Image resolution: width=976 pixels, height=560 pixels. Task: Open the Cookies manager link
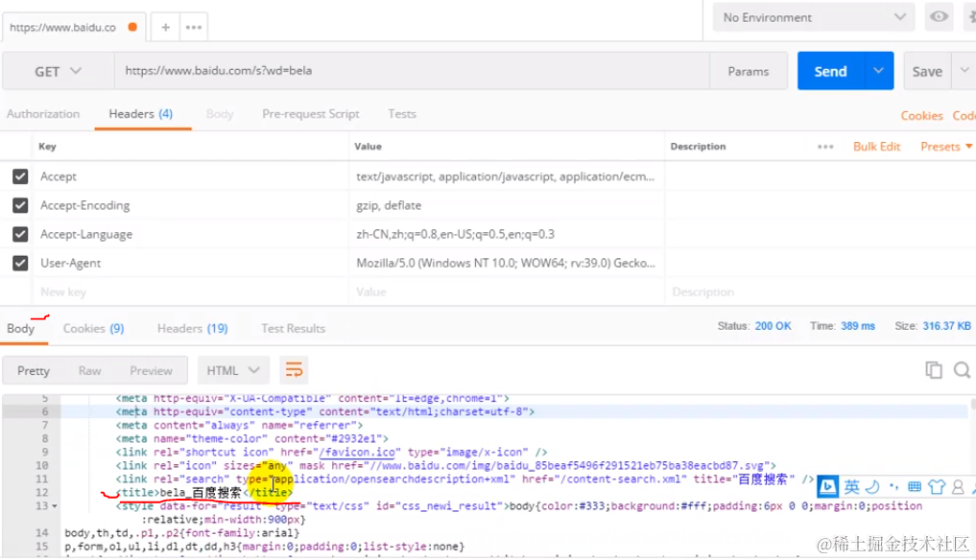click(921, 116)
